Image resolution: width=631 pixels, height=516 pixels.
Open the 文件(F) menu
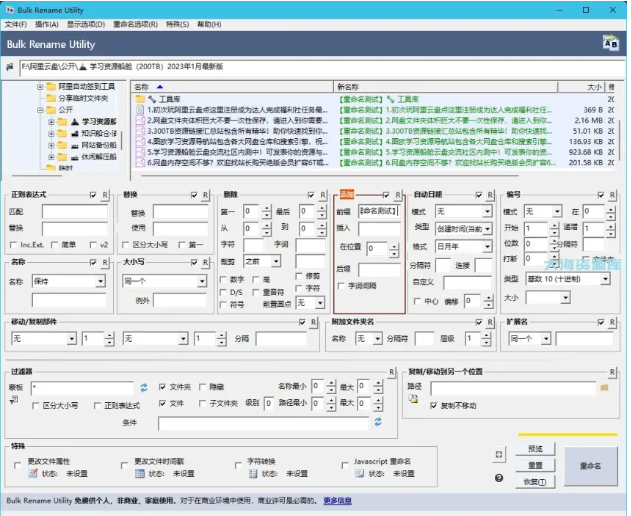point(17,23)
